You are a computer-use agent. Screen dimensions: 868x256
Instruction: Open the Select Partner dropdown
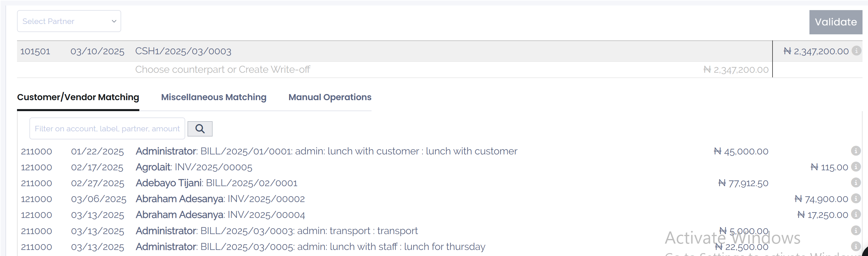pyautogui.click(x=69, y=21)
